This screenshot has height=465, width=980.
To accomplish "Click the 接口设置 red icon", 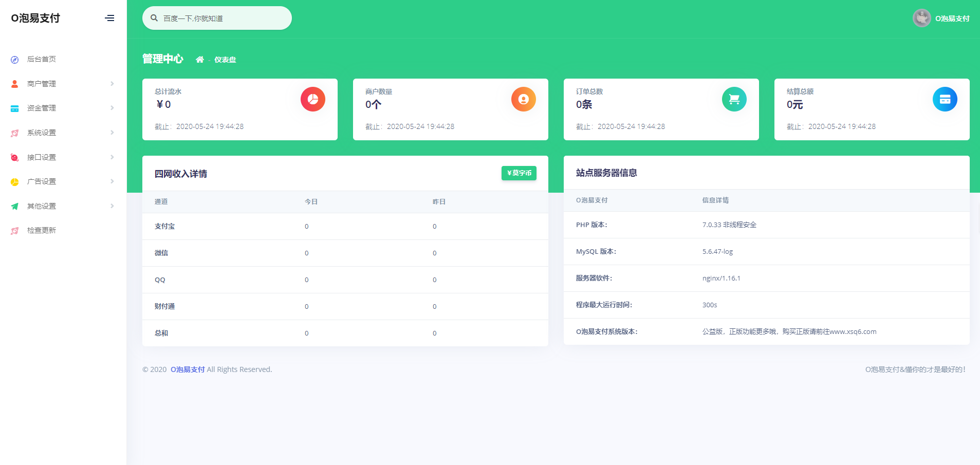I will 15,157.
